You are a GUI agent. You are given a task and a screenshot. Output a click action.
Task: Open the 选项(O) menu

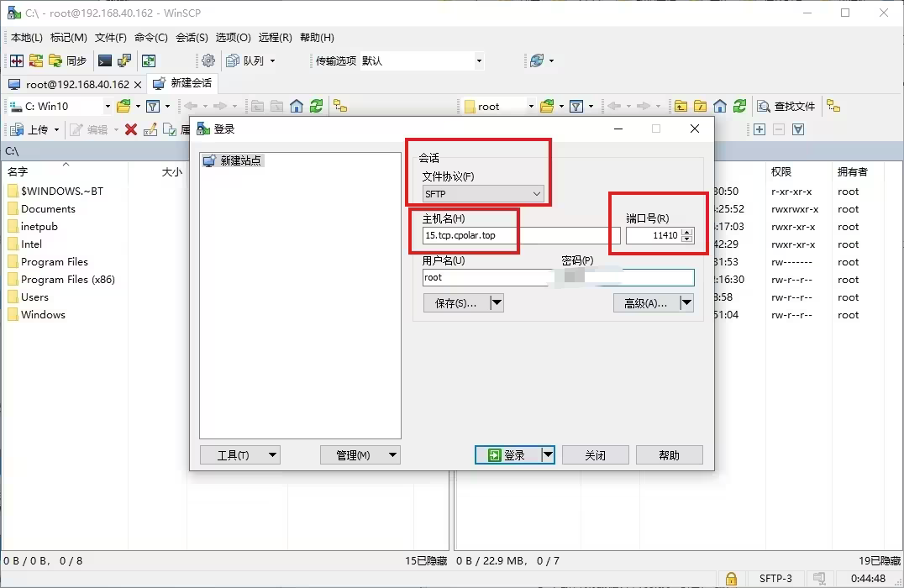tap(234, 38)
